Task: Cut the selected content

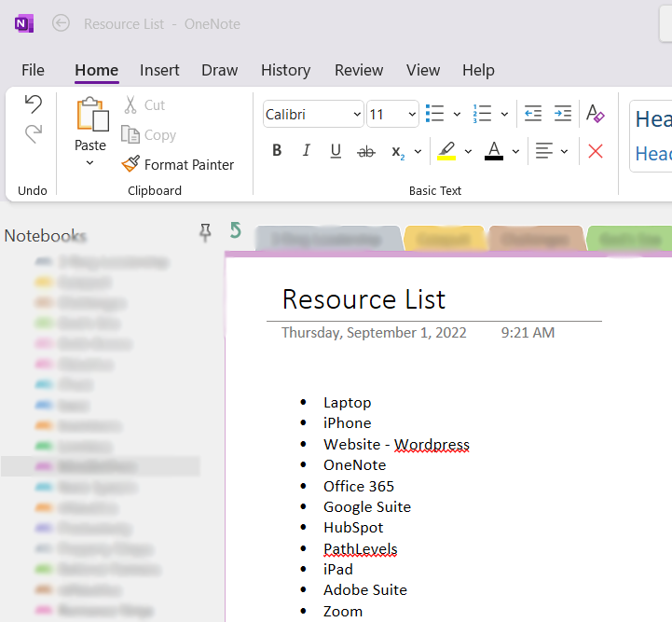Action: click(x=144, y=105)
